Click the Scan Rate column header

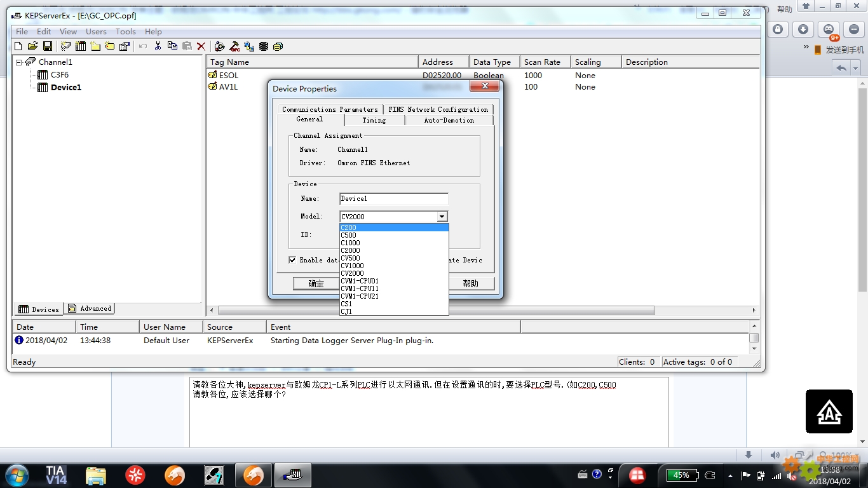[545, 62]
